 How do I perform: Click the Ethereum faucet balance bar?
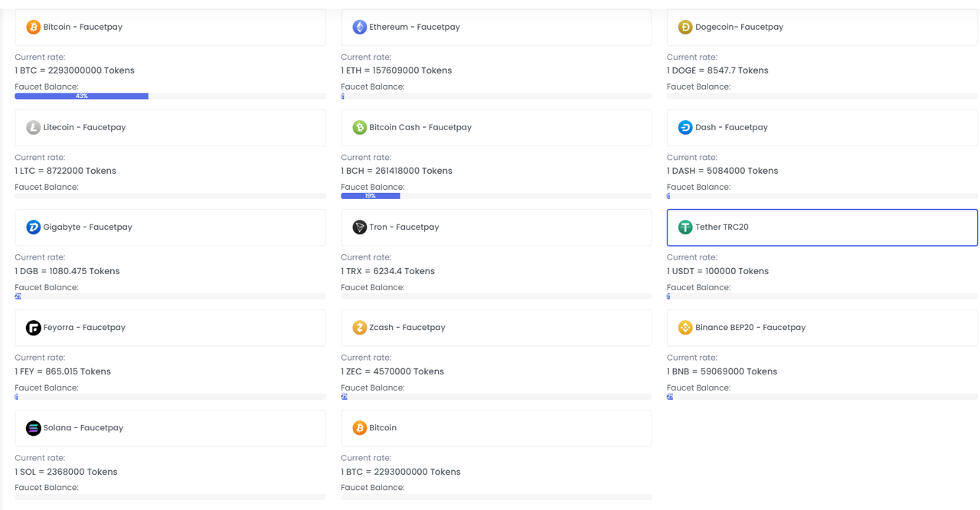click(x=496, y=96)
